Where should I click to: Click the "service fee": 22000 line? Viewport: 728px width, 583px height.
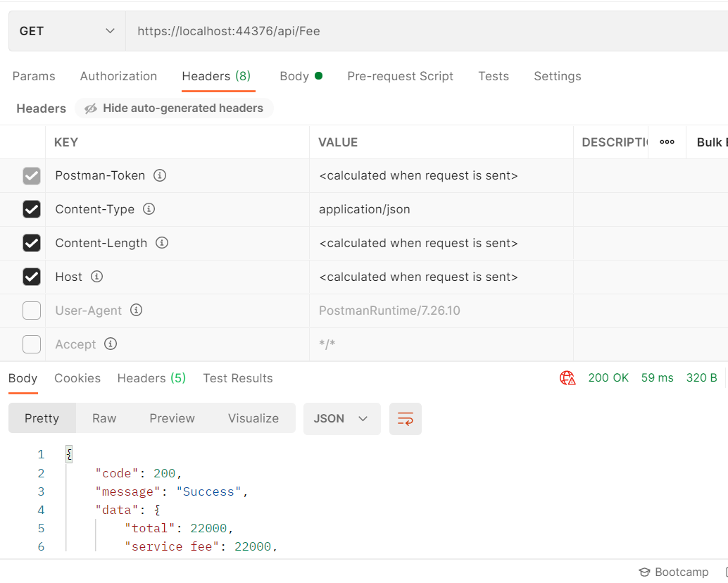tap(201, 546)
